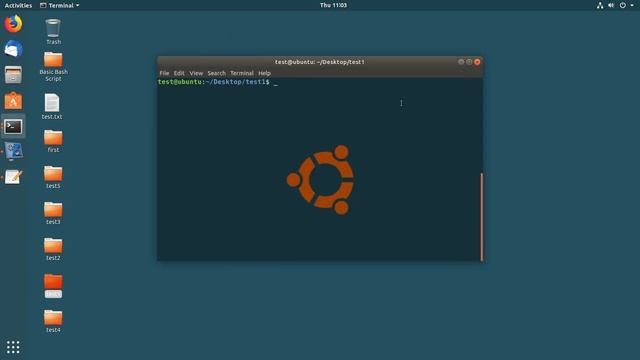
Task: Open the terminal Help menu
Action: click(264, 73)
